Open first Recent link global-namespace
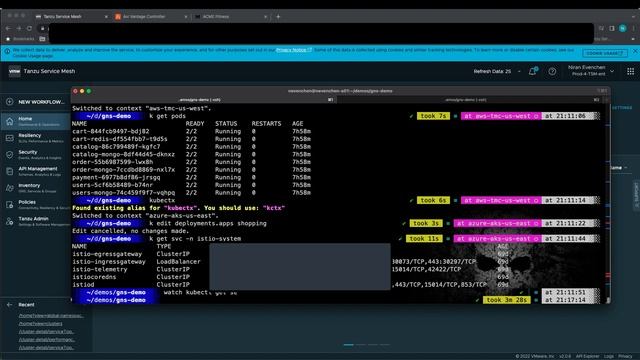The height and width of the screenshot is (360, 640). 51,316
